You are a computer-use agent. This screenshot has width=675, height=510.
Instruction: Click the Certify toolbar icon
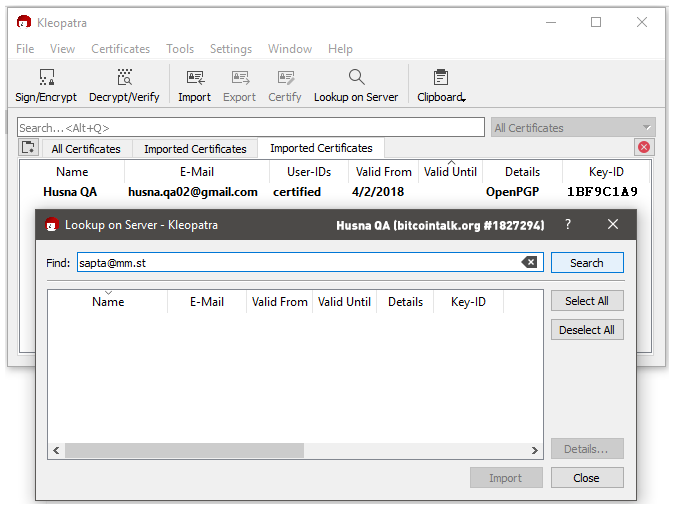pos(285,86)
